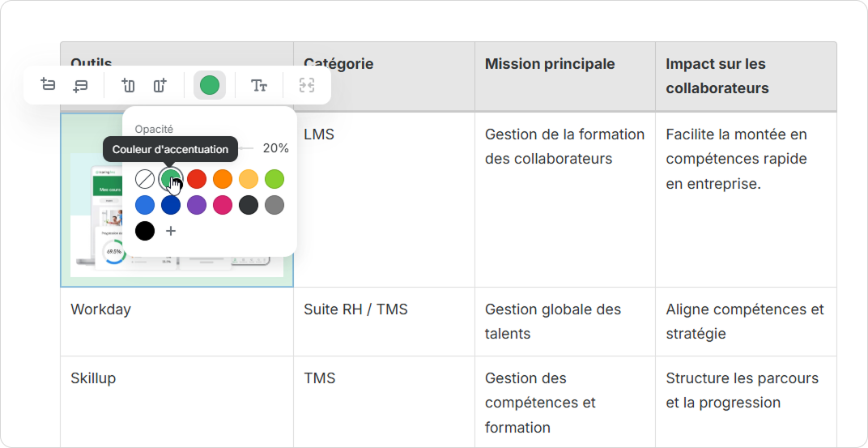Click the opacity slider track
868x448 pixels.
pyautogui.click(x=246, y=148)
